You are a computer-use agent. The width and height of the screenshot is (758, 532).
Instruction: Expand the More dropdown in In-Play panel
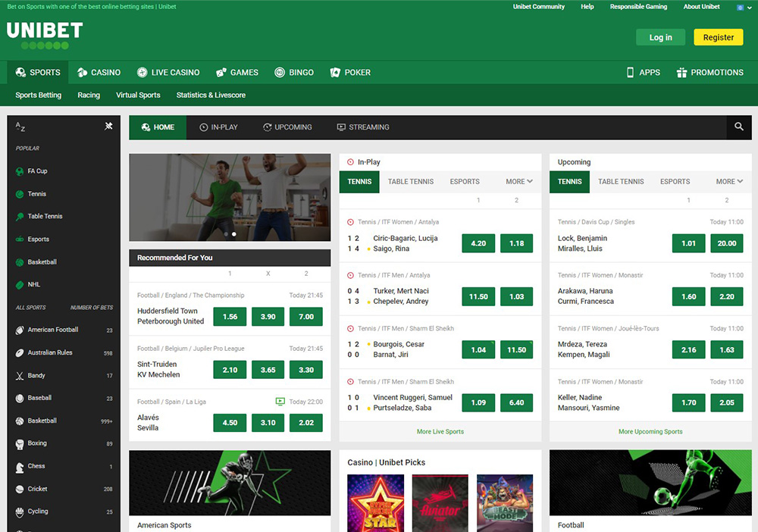pos(519,182)
